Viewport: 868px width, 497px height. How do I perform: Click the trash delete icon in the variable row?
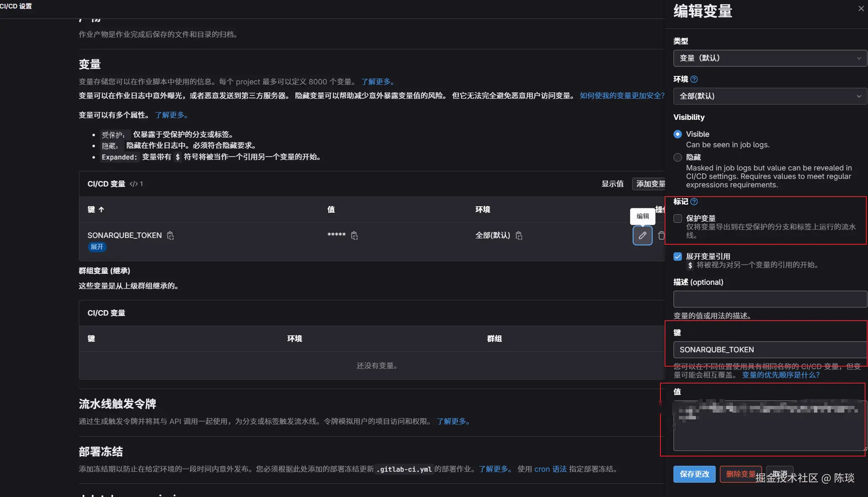[661, 235]
